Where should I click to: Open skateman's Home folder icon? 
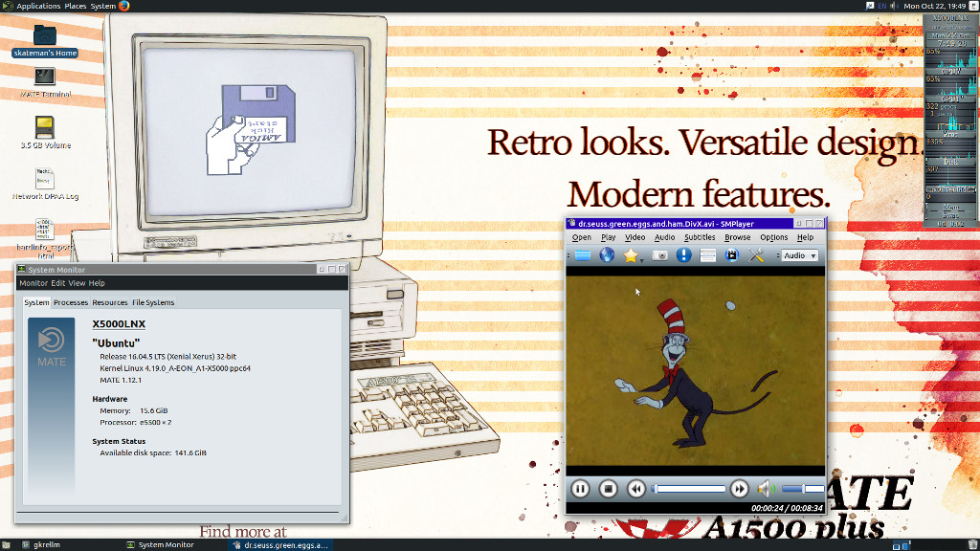coord(44,35)
